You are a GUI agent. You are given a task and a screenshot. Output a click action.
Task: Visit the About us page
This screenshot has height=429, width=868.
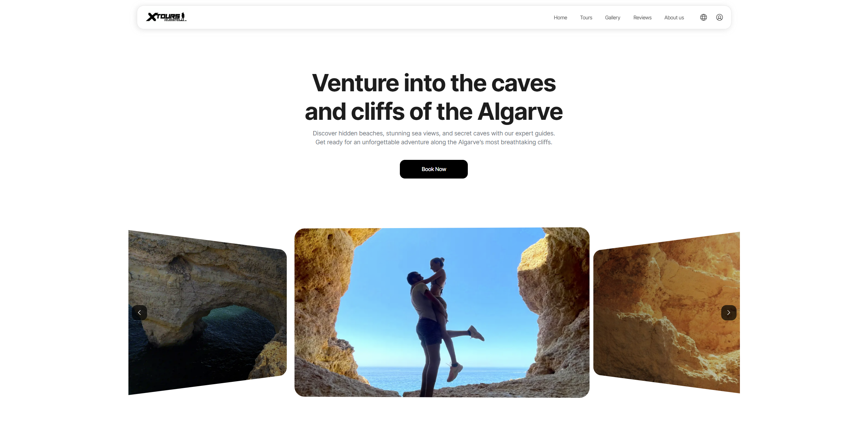tap(674, 18)
